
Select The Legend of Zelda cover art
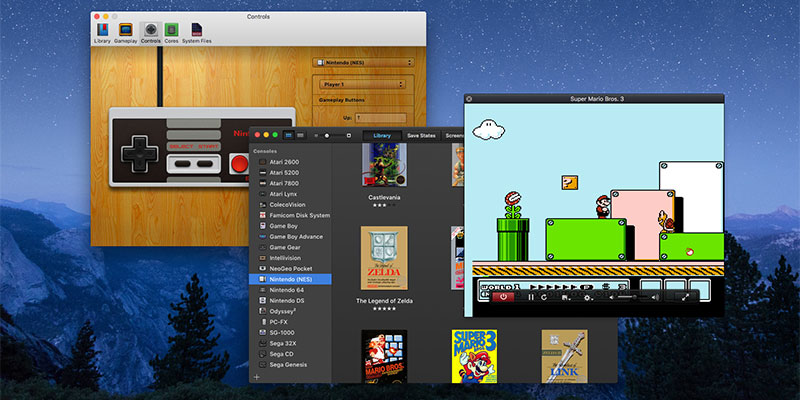(x=384, y=259)
